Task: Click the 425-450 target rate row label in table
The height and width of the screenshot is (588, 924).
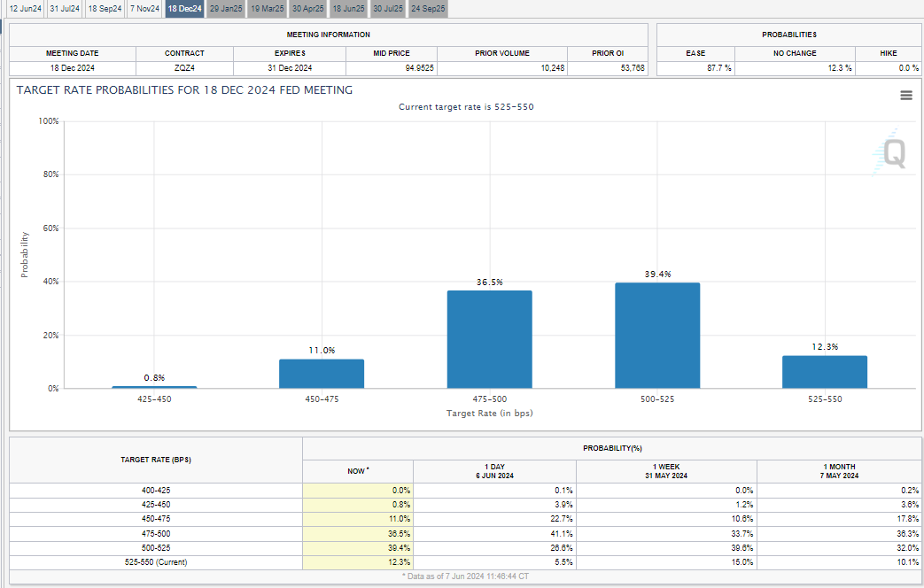Action: (156, 505)
